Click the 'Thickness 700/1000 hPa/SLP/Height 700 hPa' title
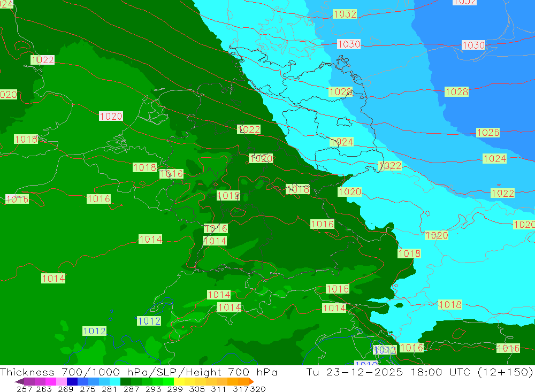Screen dimensions: 535x392 point(139,372)
